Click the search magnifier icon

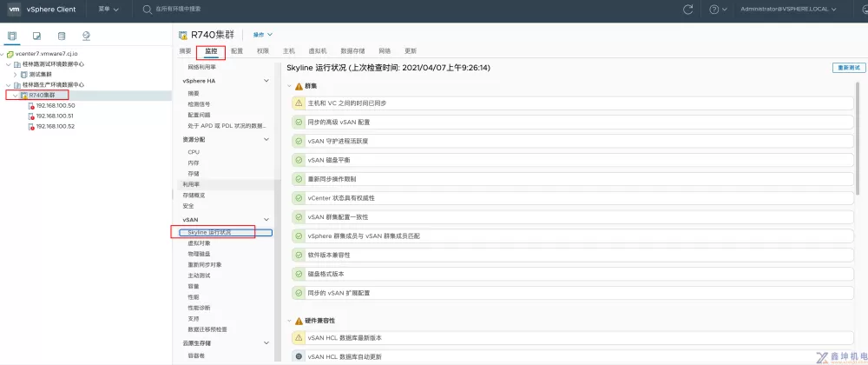click(x=148, y=10)
